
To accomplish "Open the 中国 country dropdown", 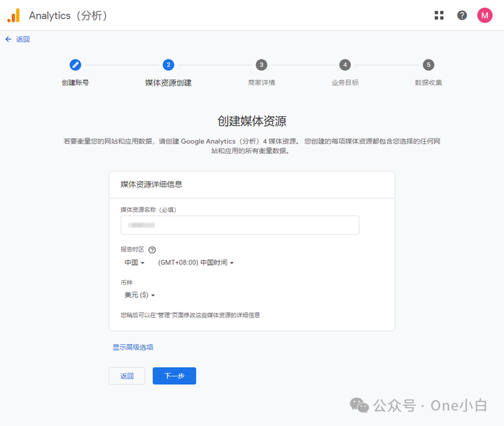I will [x=134, y=262].
